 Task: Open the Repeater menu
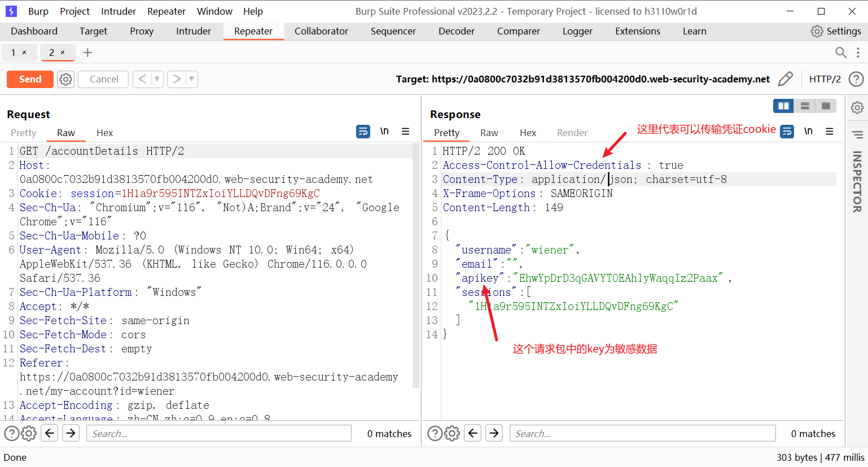pos(166,11)
